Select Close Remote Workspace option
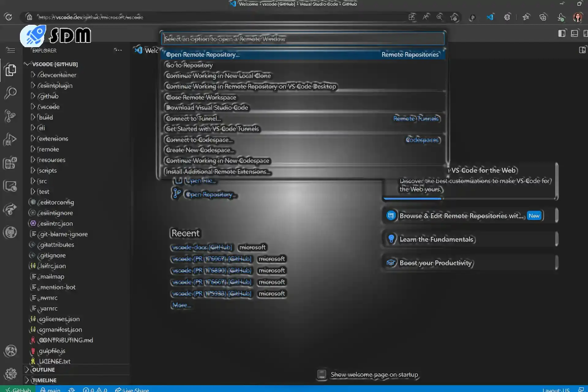 (x=303, y=97)
